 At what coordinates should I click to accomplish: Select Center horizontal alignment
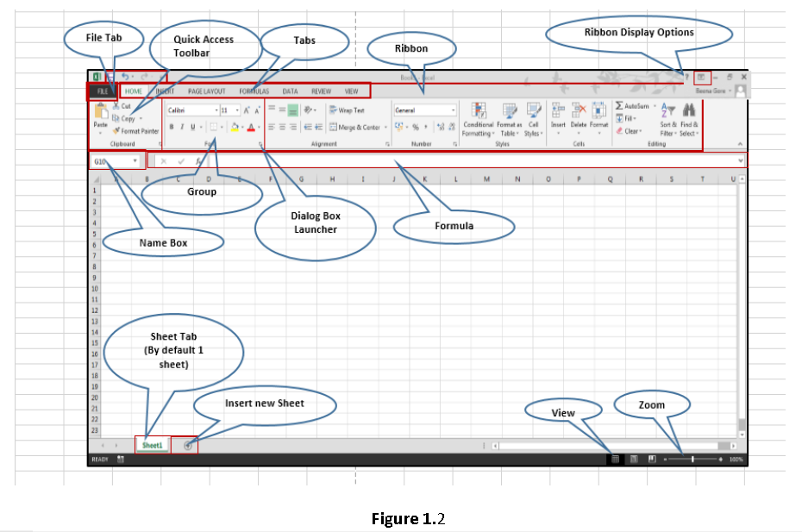coord(282,127)
